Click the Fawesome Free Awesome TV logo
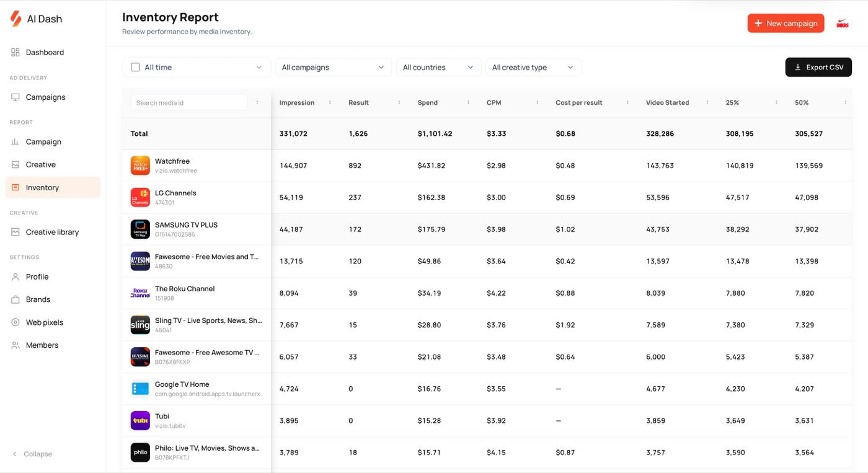 click(140, 357)
